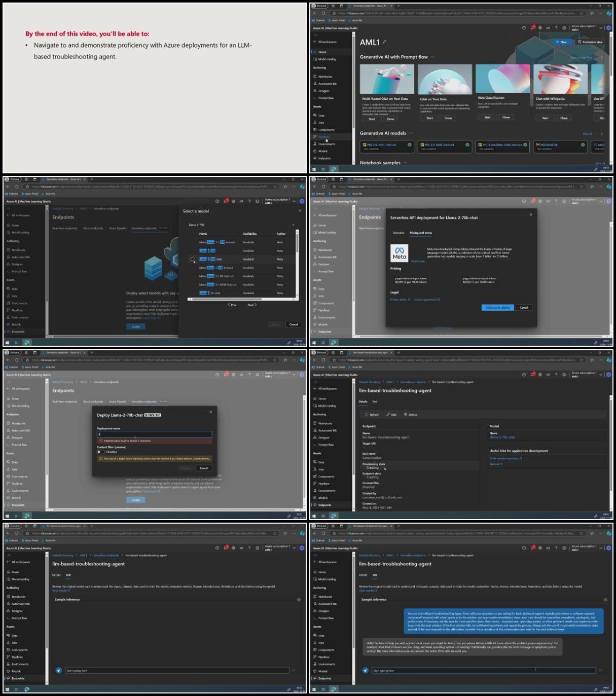
Task: Click Notebooks in the AML1 home frame sidebar
Action: tap(325, 77)
